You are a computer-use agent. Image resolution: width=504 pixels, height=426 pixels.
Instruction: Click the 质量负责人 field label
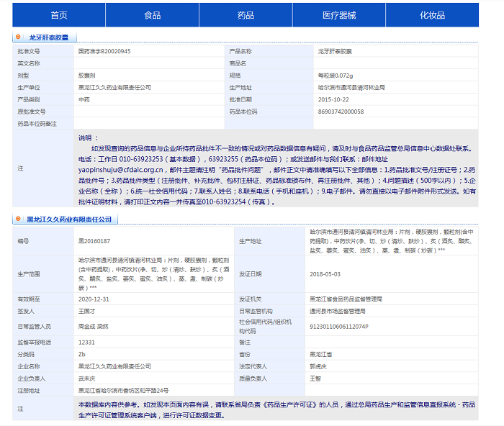point(253,379)
